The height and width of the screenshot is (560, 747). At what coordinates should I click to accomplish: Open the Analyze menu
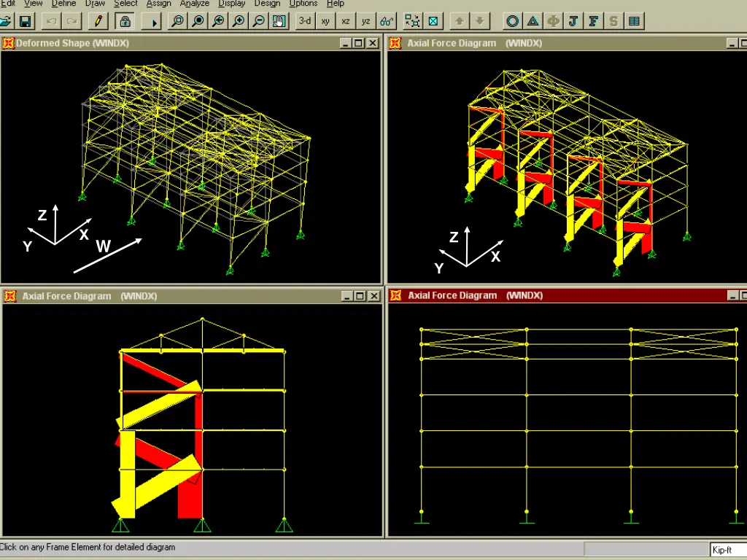pyautogui.click(x=194, y=4)
